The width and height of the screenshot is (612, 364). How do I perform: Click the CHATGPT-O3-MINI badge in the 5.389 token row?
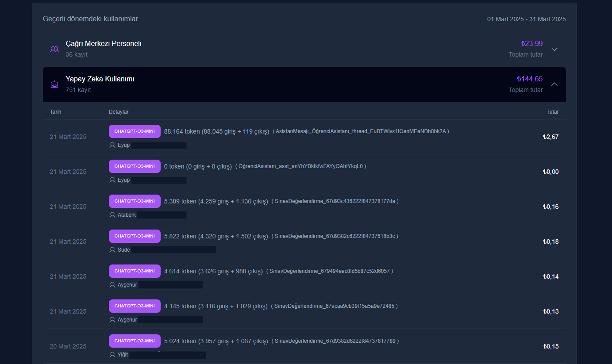[135, 201]
